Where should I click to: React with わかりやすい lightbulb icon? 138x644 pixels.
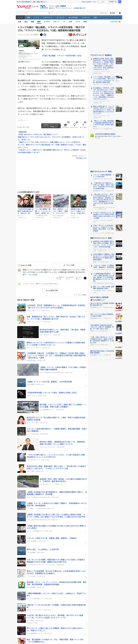(74, 125)
